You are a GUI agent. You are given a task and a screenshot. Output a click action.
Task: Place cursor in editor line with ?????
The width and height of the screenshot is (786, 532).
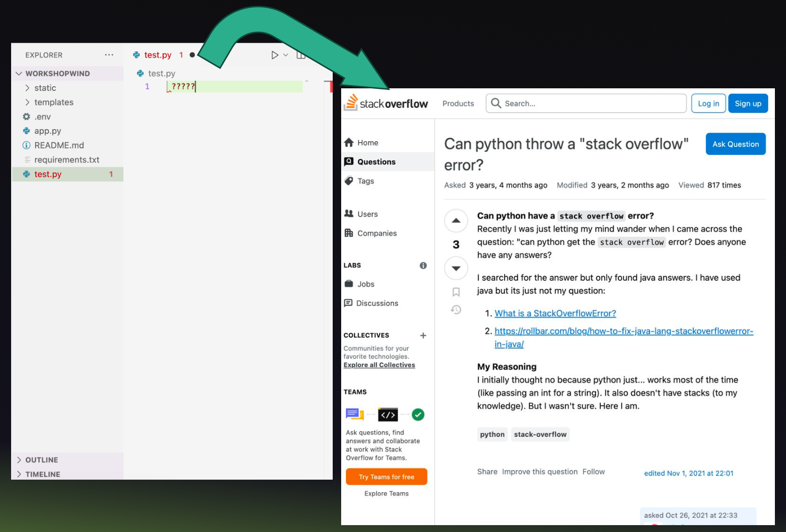coord(234,87)
